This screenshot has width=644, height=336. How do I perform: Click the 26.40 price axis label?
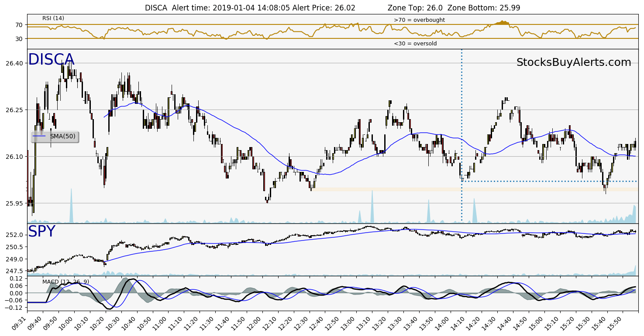coord(16,63)
